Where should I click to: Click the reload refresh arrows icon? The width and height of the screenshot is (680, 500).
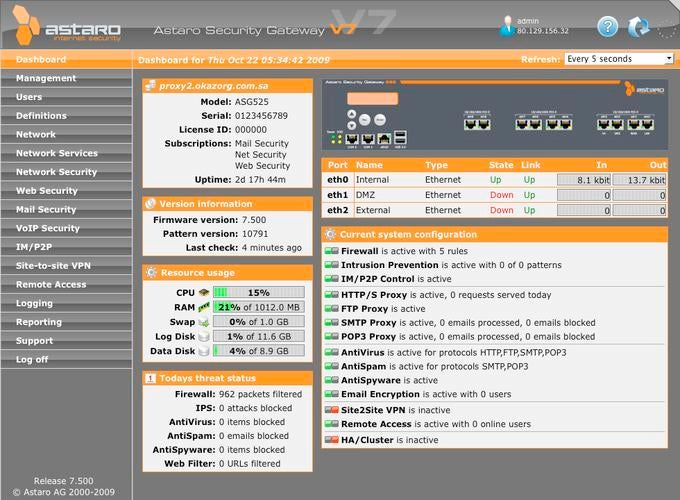pyautogui.click(x=638, y=27)
